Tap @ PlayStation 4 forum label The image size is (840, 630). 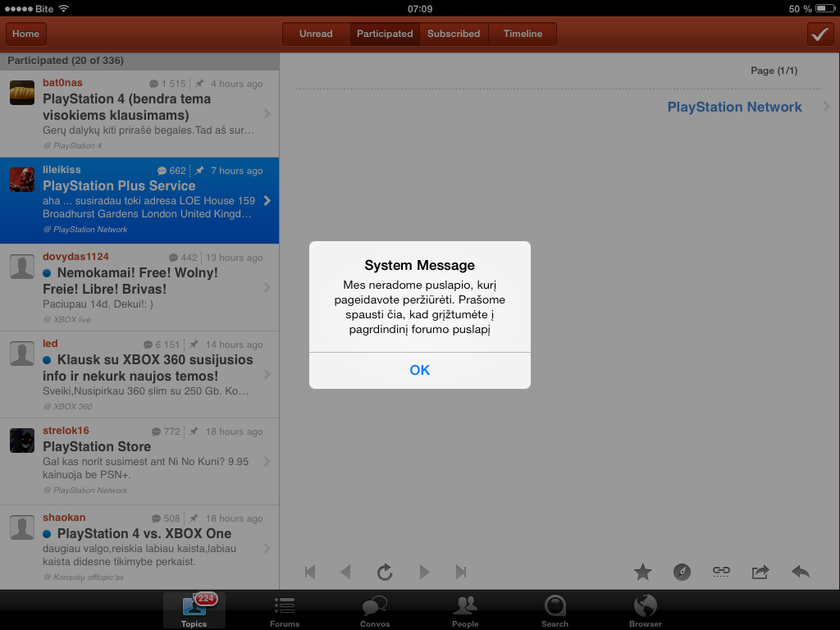coord(72,146)
